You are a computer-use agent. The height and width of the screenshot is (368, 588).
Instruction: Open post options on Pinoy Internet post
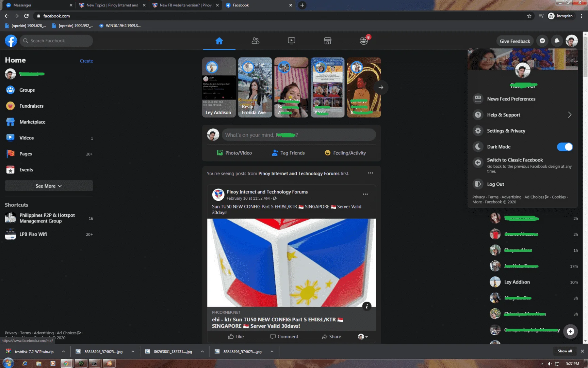click(365, 194)
